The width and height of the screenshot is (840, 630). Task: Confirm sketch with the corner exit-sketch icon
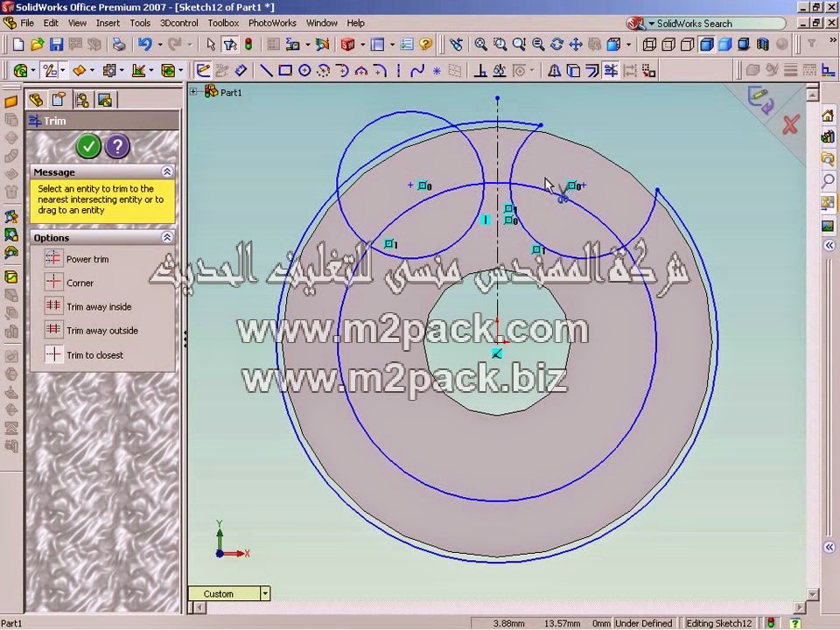pyautogui.click(x=760, y=100)
